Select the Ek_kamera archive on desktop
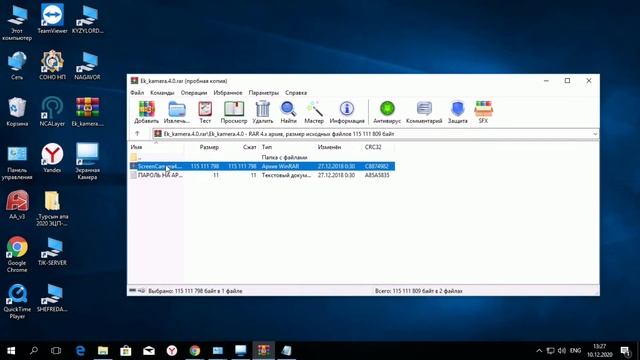Viewport: 640px width, 360px height. tap(87, 111)
